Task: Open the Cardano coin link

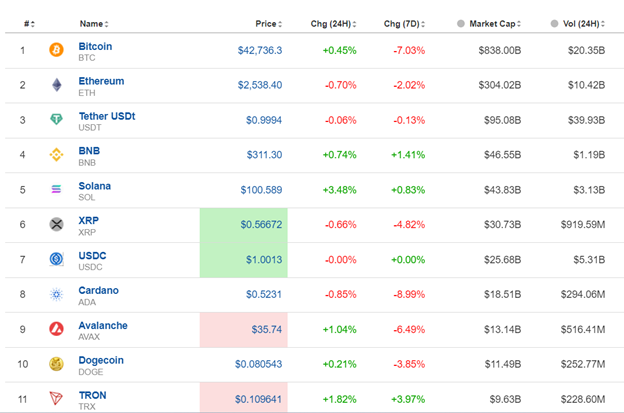Action: [98, 290]
